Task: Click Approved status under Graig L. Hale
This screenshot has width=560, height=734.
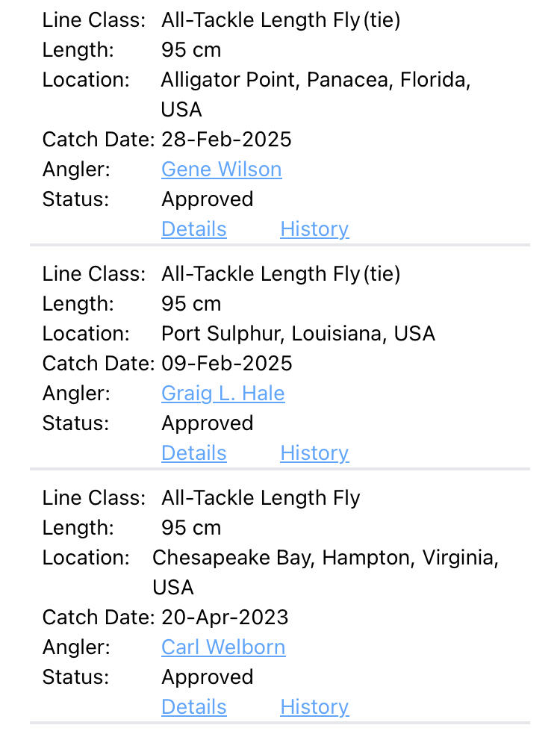Action: pos(207,423)
